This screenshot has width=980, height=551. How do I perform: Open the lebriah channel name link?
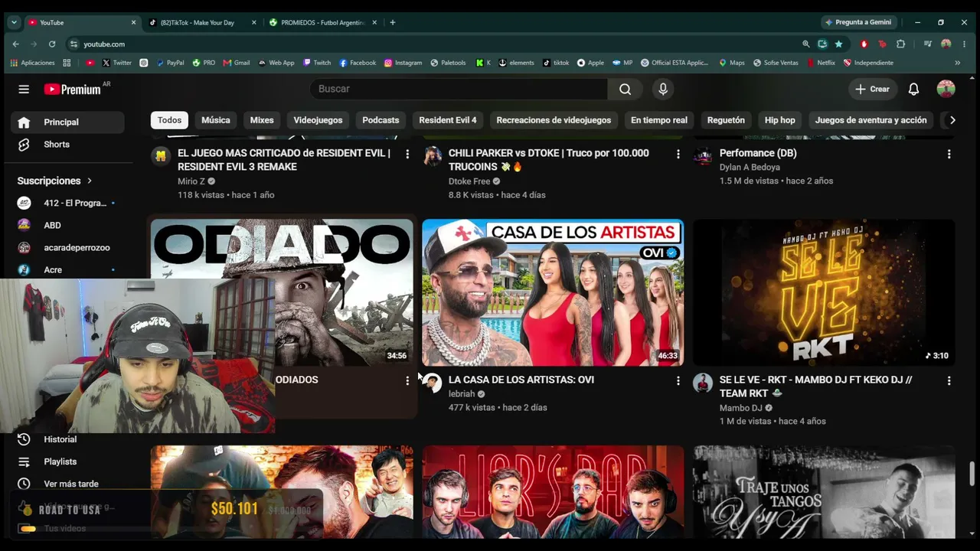coord(462,394)
